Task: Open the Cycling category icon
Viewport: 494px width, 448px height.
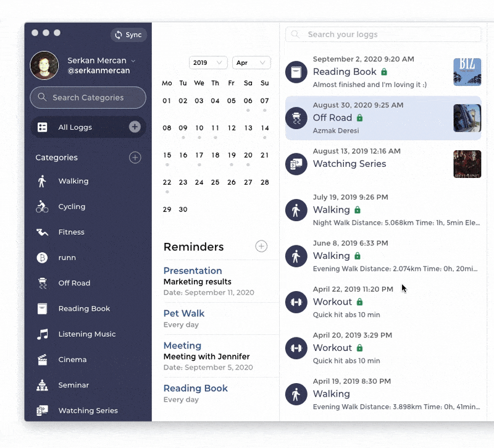Action: tap(42, 206)
